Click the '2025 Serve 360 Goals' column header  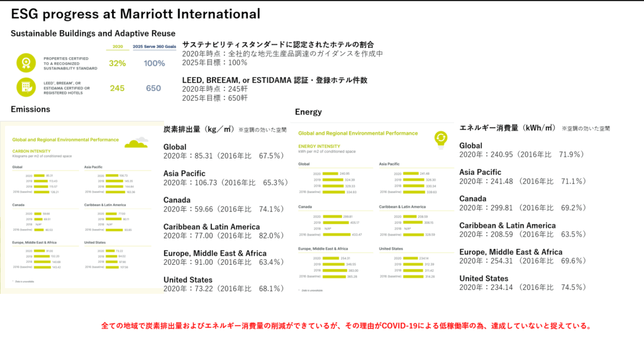pos(154,47)
